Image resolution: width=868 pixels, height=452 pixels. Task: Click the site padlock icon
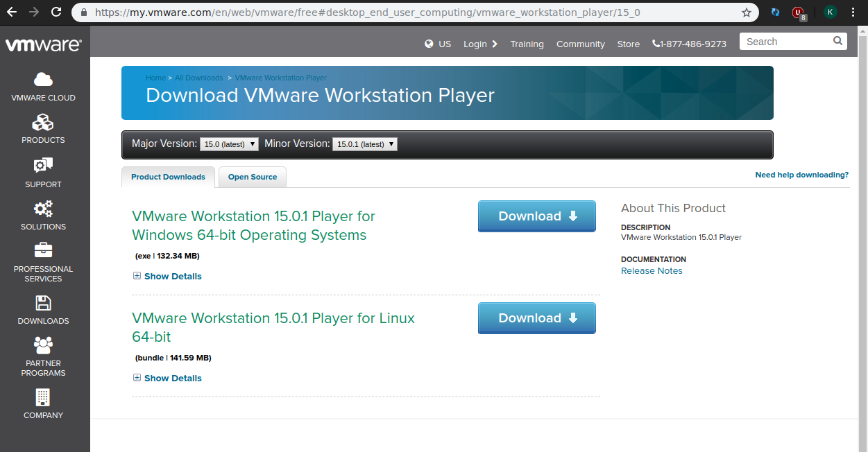[x=84, y=12]
